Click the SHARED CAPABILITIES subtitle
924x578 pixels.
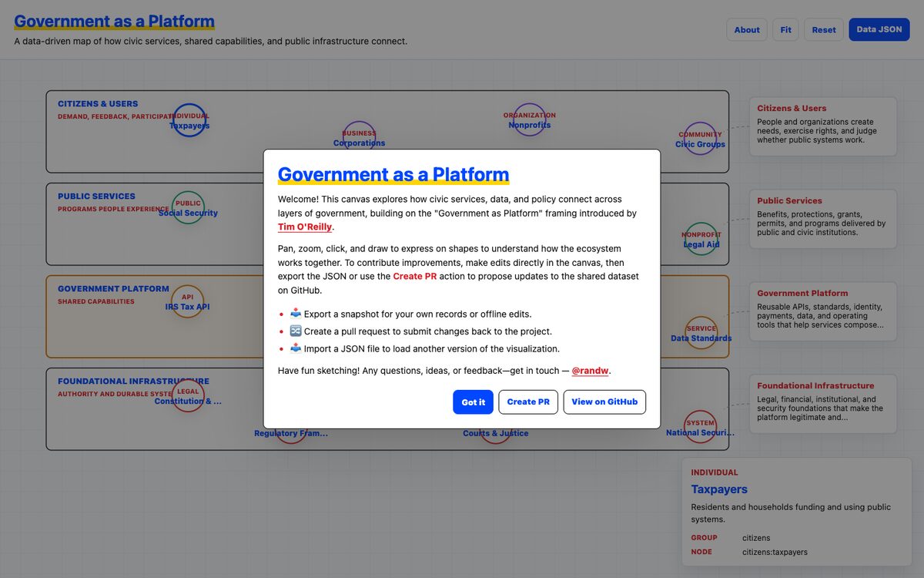(x=96, y=301)
